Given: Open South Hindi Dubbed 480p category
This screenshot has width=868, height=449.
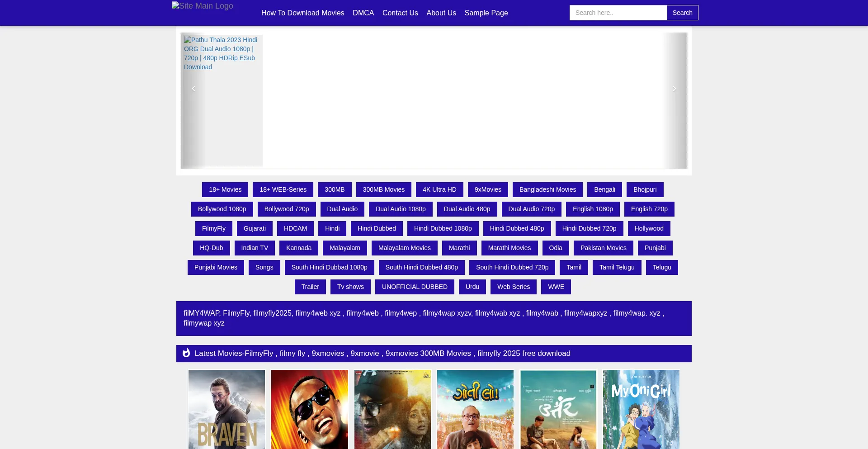Looking at the screenshot, I should 422,268.
